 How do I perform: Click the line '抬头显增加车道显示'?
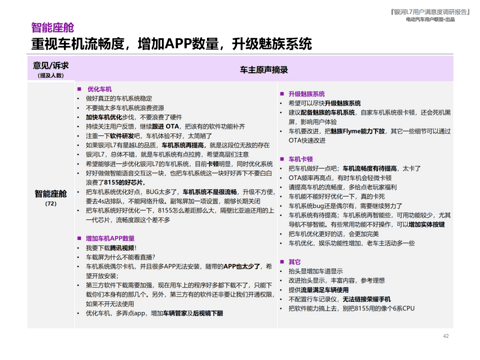(x=316, y=271)
